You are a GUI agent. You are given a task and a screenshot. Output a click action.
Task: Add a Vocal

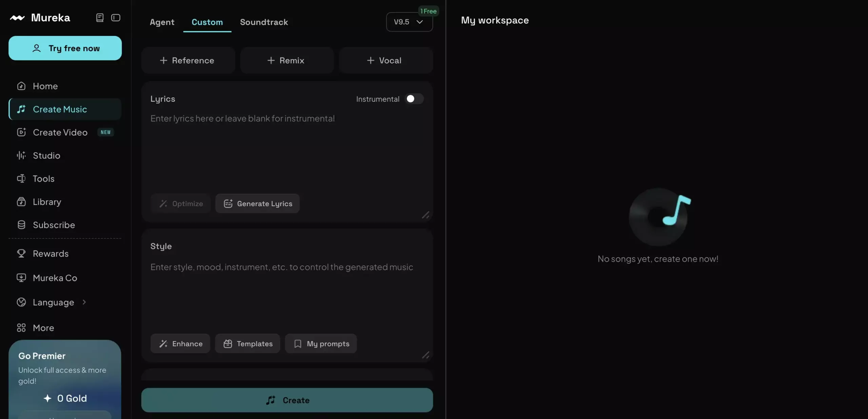coord(386,60)
